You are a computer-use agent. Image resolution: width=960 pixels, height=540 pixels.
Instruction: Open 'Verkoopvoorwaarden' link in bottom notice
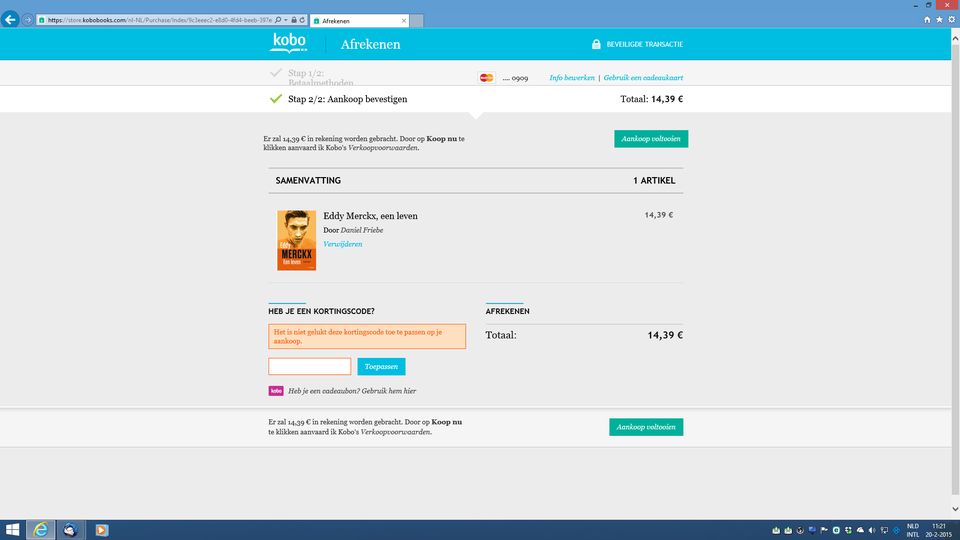395,432
